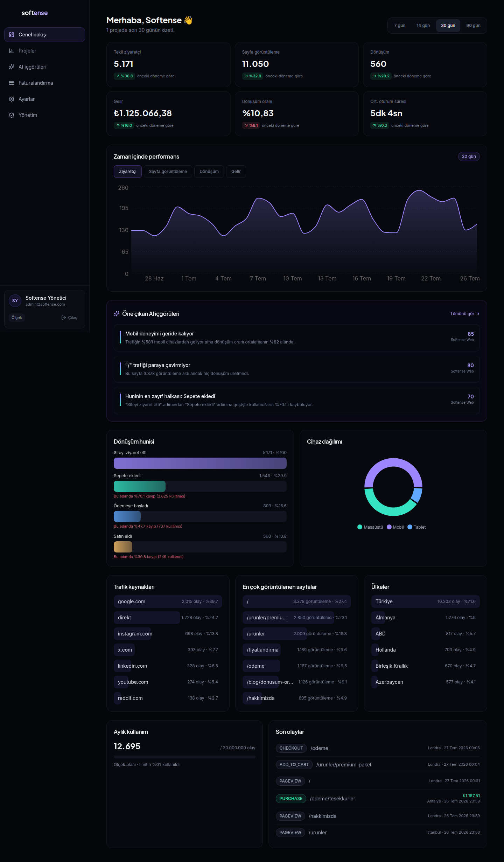This screenshot has height=862, width=504.
Task: Click the PURCHASE event badge
Action: pyautogui.click(x=291, y=799)
